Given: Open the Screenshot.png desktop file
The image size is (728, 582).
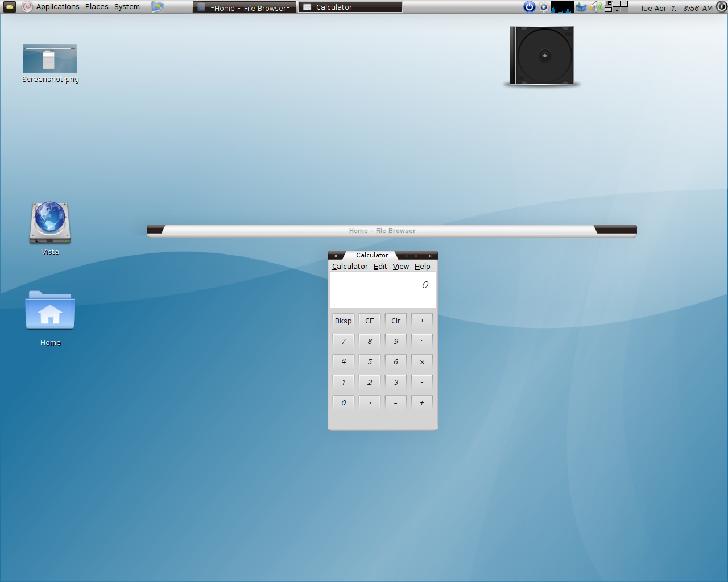Looking at the screenshot, I should coord(50,64).
